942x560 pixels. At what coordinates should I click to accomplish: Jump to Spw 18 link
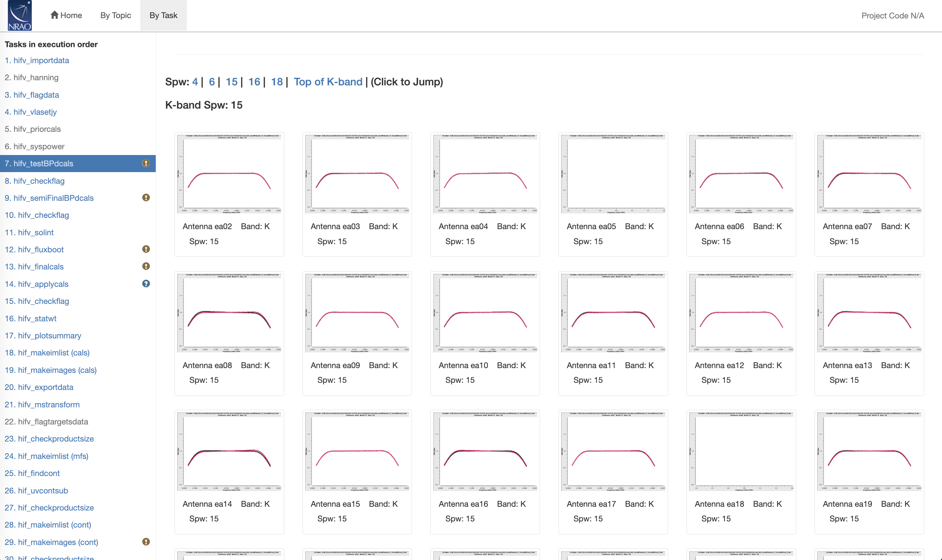pos(277,82)
